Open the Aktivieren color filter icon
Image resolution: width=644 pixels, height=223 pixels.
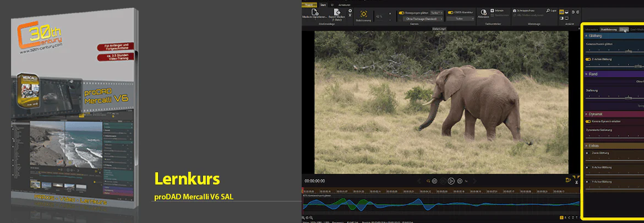tap(483, 12)
